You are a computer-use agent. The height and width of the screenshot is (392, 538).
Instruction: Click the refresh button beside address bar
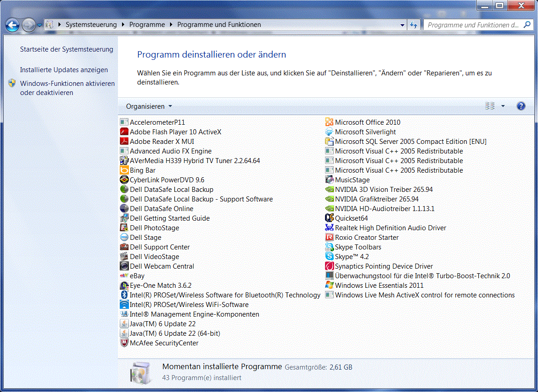coord(414,25)
